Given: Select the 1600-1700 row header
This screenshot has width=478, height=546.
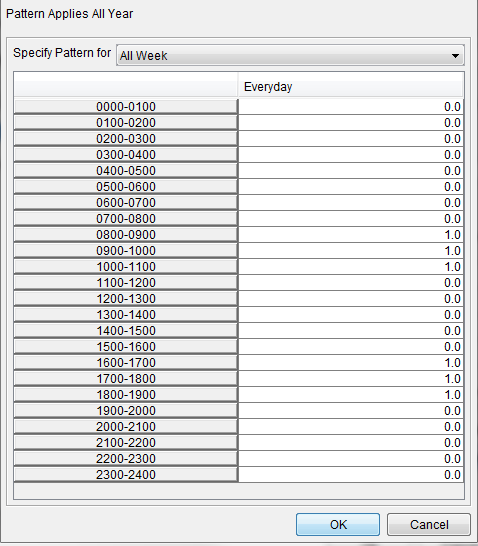Looking at the screenshot, I should click(126, 363).
